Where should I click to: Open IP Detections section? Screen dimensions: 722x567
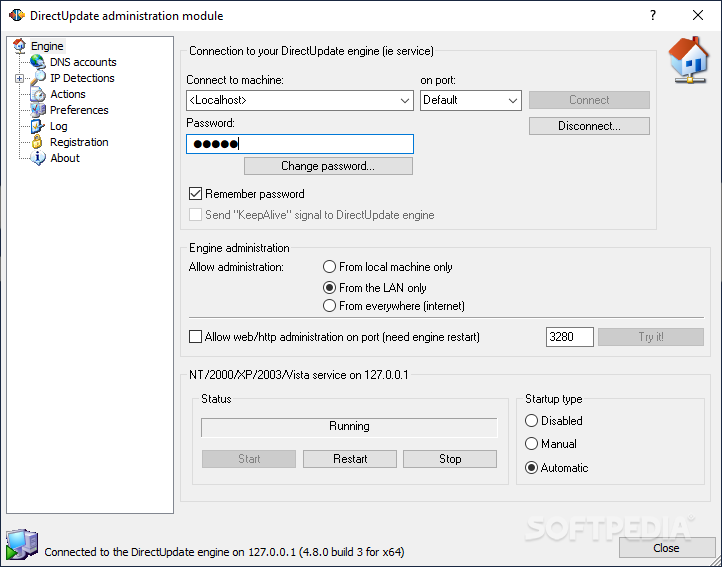[82, 78]
